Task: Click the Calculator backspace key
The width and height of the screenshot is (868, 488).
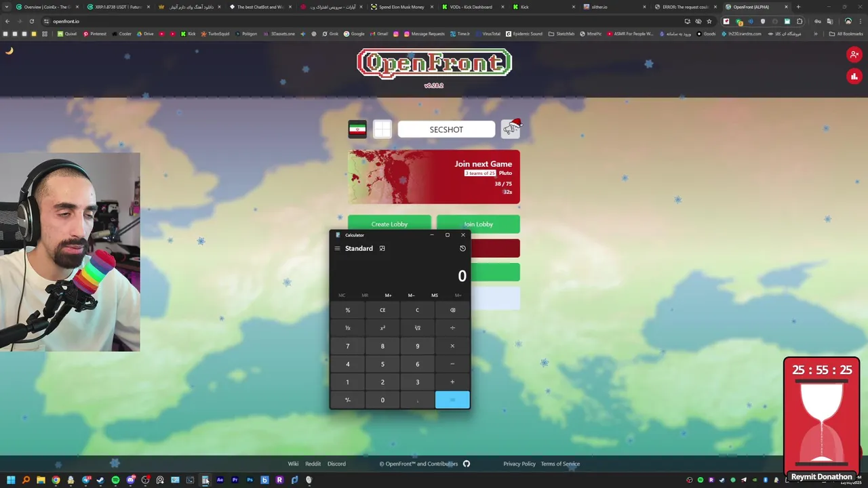Action: (x=452, y=310)
